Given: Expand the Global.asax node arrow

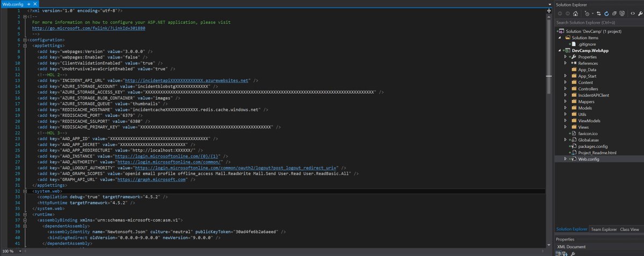Looking at the screenshot, I should 566,140.
